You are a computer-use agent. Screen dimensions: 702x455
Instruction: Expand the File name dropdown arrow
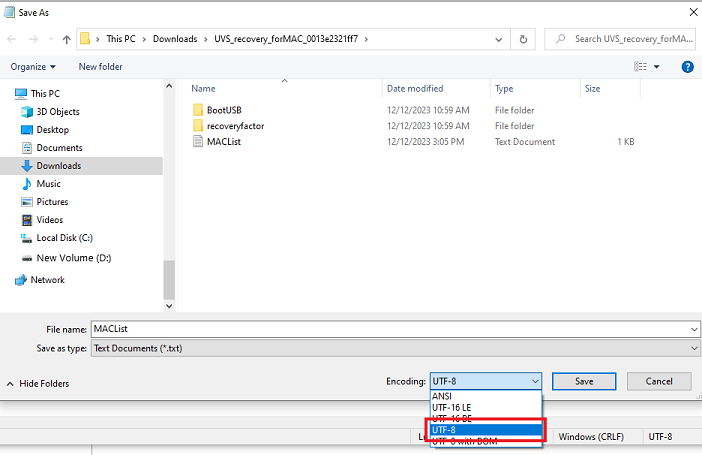click(694, 329)
